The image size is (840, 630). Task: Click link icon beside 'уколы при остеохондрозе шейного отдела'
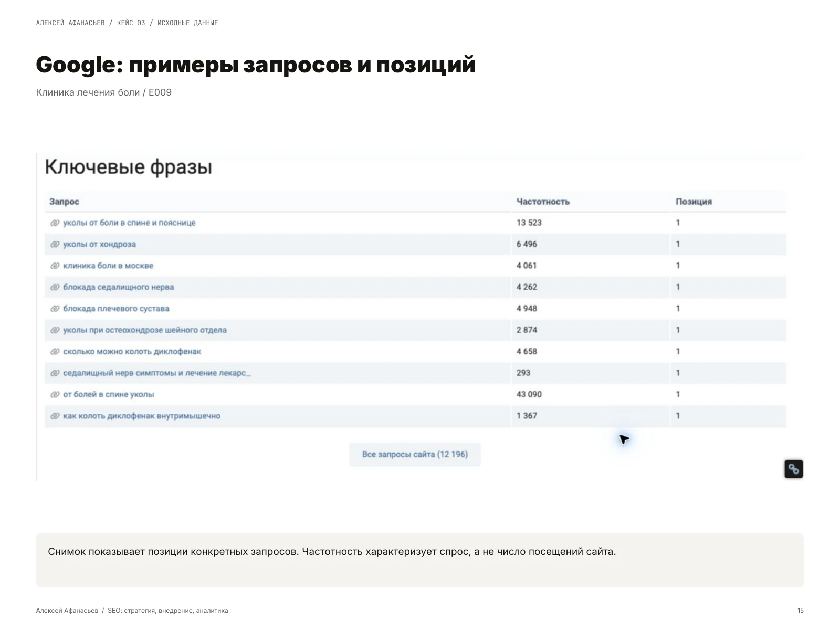(55, 330)
